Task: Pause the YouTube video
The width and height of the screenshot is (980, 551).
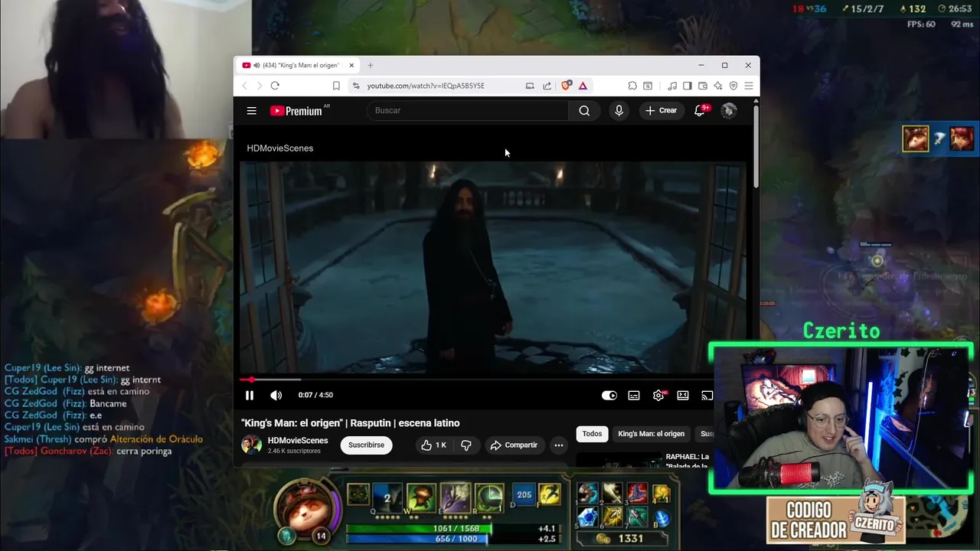Action: (x=249, y=395)
